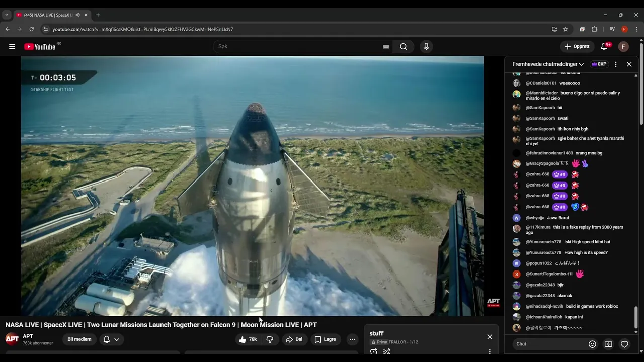The height and width of the screenshot is (362, 644).
Task: Open the account avatar menu in YouTube
Action: (x=623, y=47)
